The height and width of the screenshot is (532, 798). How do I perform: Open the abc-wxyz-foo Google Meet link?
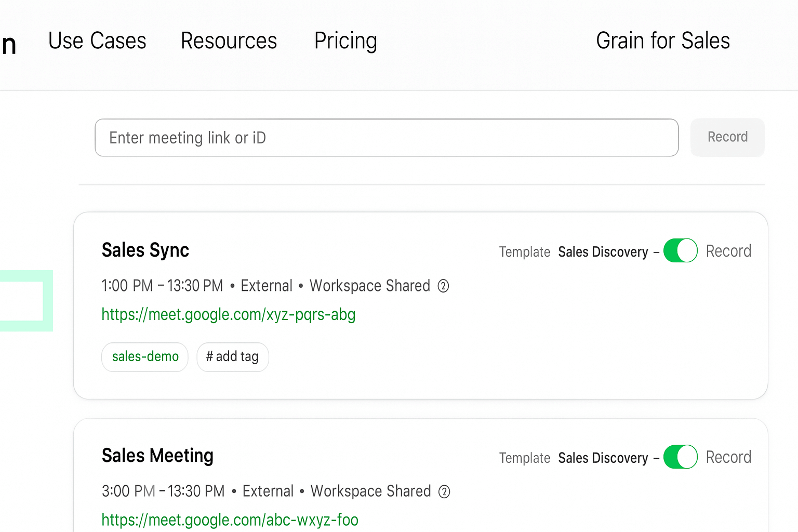coord(230,520)
